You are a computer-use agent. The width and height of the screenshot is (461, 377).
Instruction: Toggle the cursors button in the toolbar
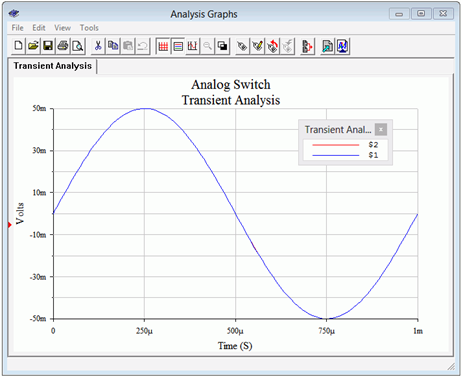(193, 46)
